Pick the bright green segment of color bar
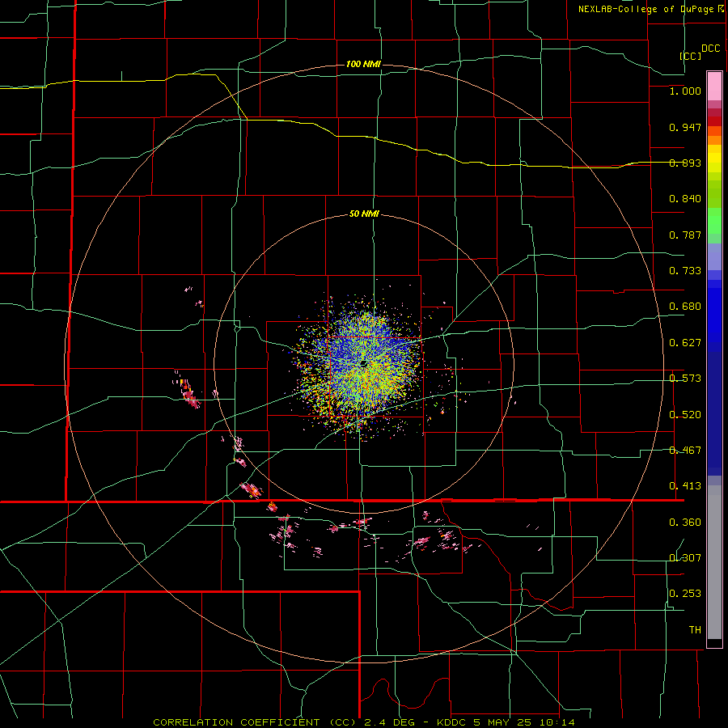Viewport: 728px width, 728px height. 714,221
